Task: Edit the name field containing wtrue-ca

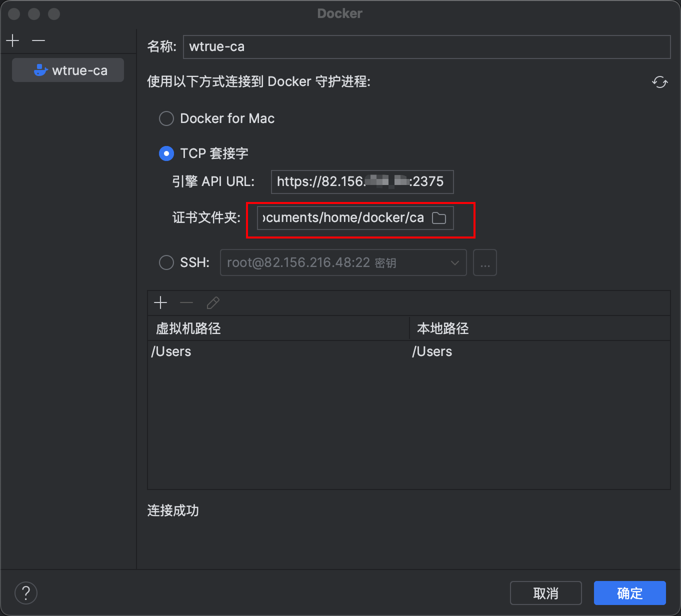Action: click(x=426, y=47)
